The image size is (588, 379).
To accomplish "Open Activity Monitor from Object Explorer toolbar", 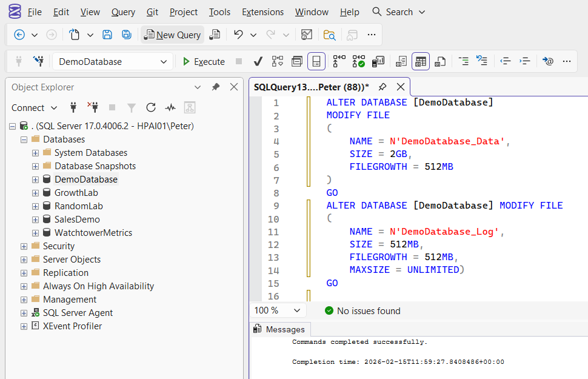I will [x=170, y=107].
